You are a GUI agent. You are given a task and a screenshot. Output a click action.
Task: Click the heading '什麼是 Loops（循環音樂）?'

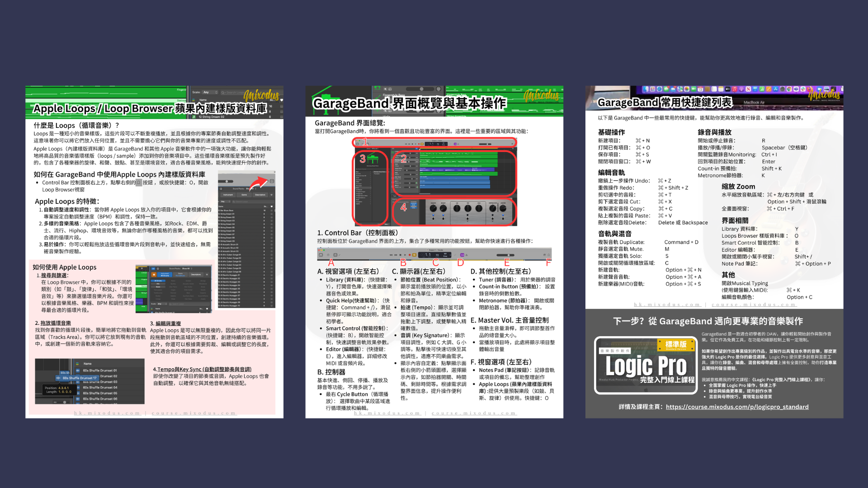[76, 125]
